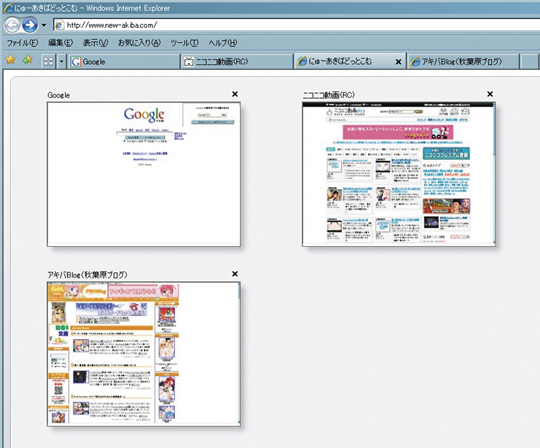This screenshot has width=540, height=448.
Task: Click the ニコニコ動画(RC) thumbnail title text
Action: (x=329, y=95)
